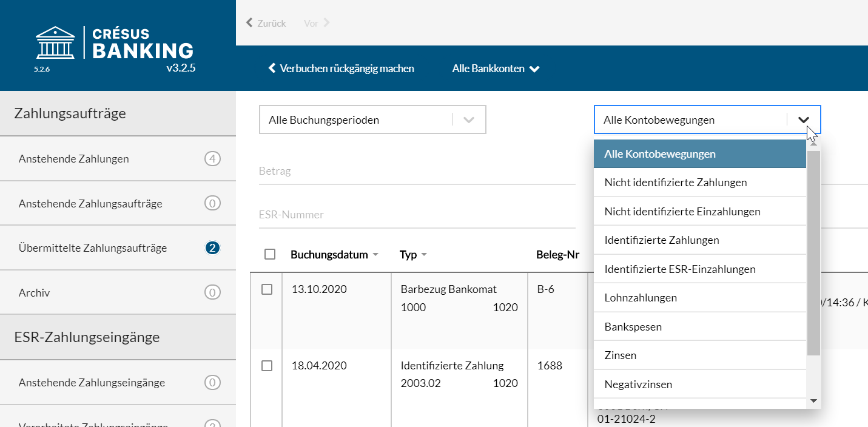The height and width of the screenshot is (427, 868).
Task: Select Zinsen option
Action: (x=700, y=355)
